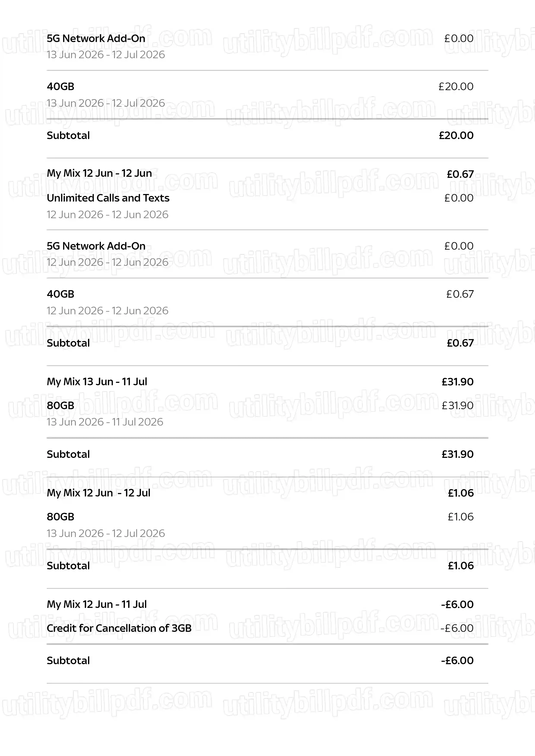The height and width of the screenshot is (756, 535).
Task: Click the My Mix 12 Jun - 12 Jun heading
Action: click(99, 173)
